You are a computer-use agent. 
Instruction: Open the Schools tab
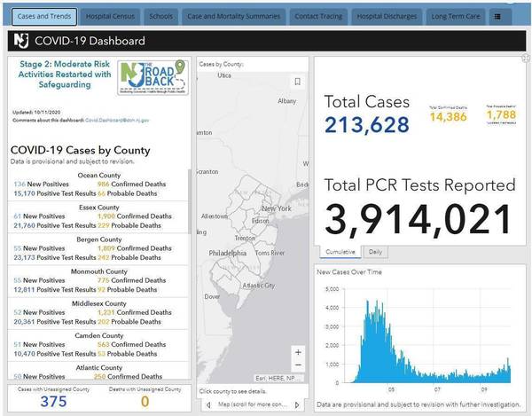click(x=160, y=17)
